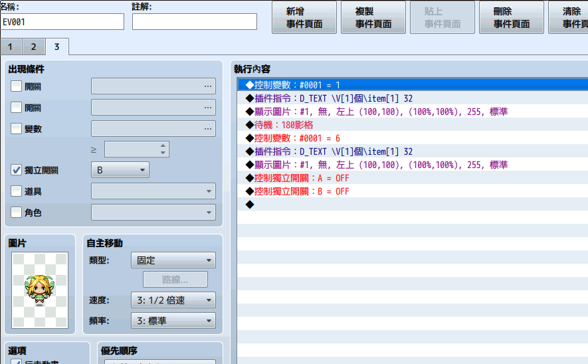Open the 角色 dropdown
The height and width of the screenshot is (364, 588).
[x=153, y=212]
